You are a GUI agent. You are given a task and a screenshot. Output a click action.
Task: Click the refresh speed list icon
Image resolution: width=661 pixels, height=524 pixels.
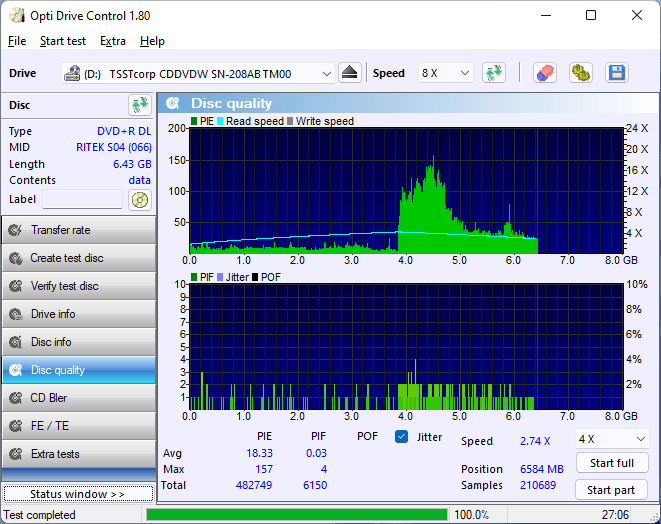493,73
